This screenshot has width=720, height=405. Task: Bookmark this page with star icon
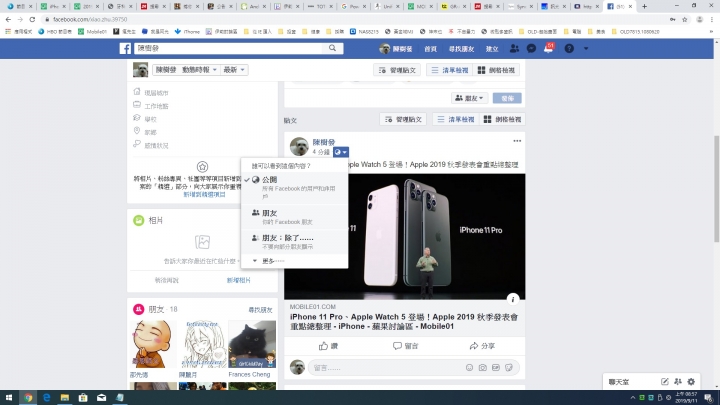tap(685, 19)
